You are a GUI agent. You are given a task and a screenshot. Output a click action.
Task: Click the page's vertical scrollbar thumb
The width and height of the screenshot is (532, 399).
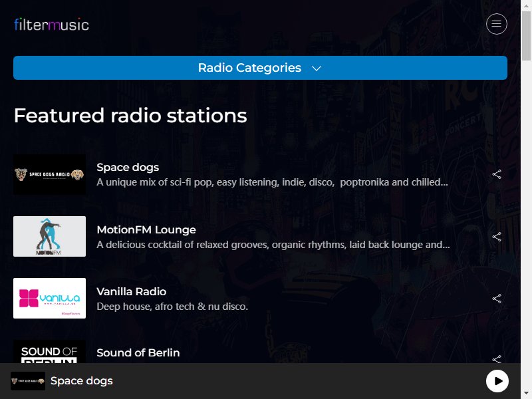[x=526, y=36]
